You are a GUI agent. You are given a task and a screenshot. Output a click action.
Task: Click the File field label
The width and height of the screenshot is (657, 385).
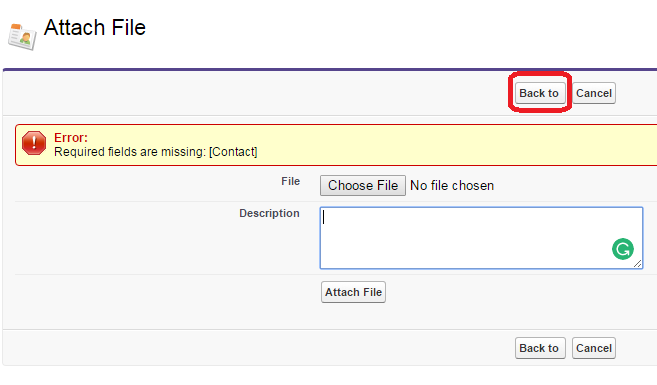pos(290,181)
